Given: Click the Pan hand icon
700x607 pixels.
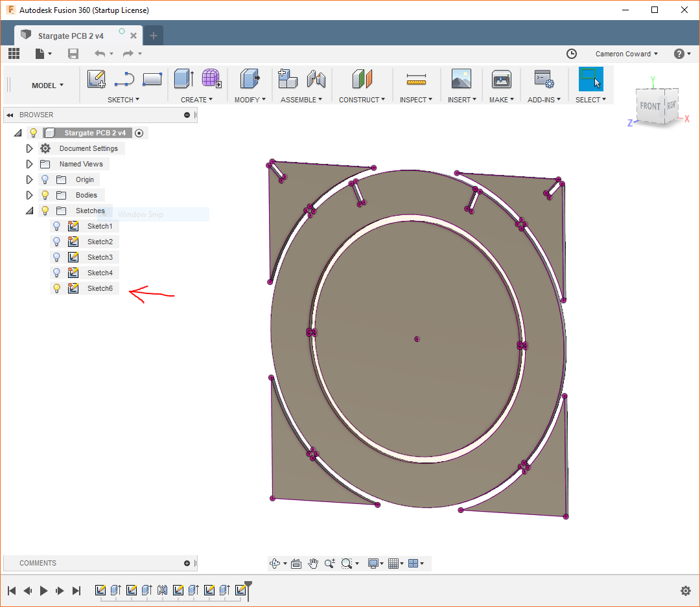Looking at the screenshot, I should 313,564.
